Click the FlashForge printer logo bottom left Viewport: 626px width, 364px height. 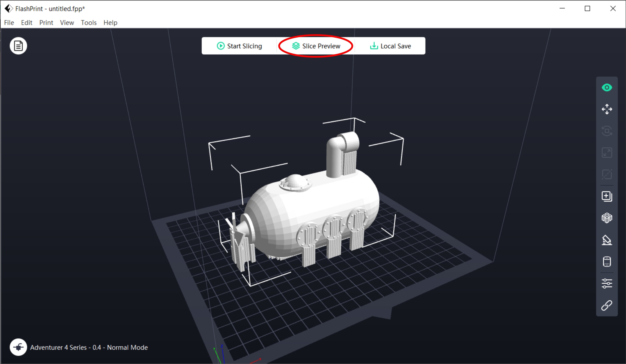[18, 347]
